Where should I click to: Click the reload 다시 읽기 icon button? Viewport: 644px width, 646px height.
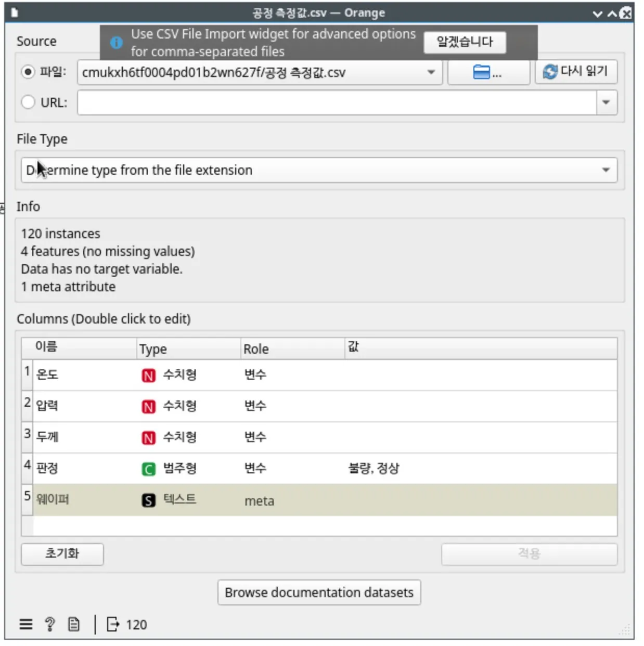point(576,72)
